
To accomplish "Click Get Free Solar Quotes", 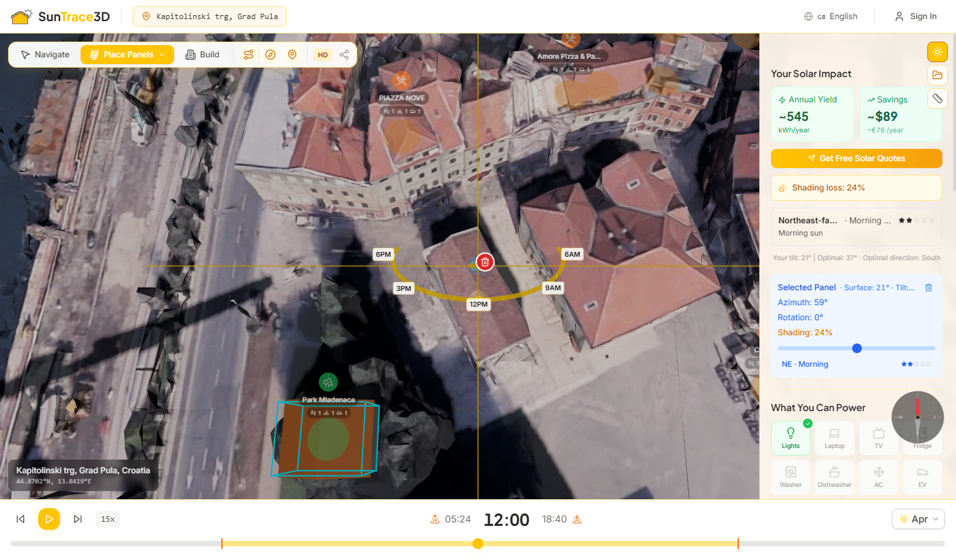I will coord(856,158).
